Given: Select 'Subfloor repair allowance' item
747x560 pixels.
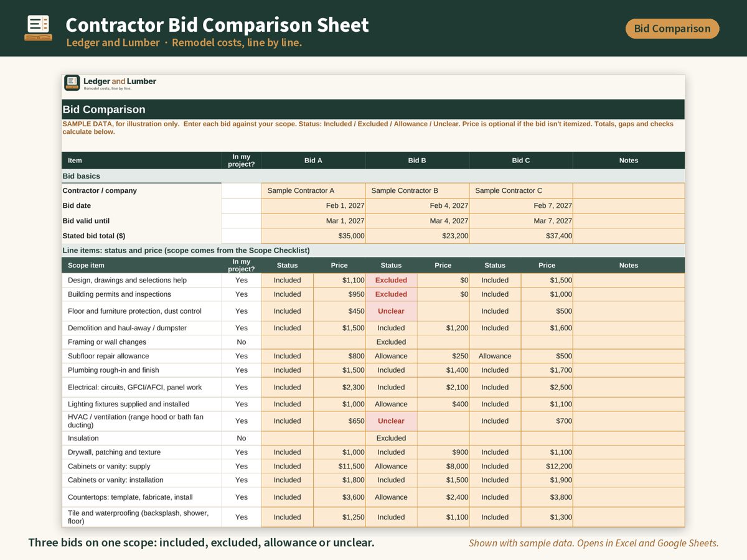Looking at the screenshot, I should point(141,356).
